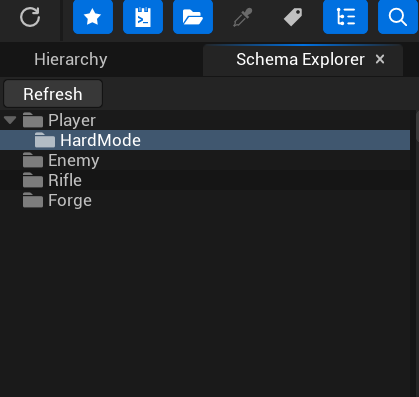Select the Schema Explorer tab
The image size is (419, 397).
300,60
